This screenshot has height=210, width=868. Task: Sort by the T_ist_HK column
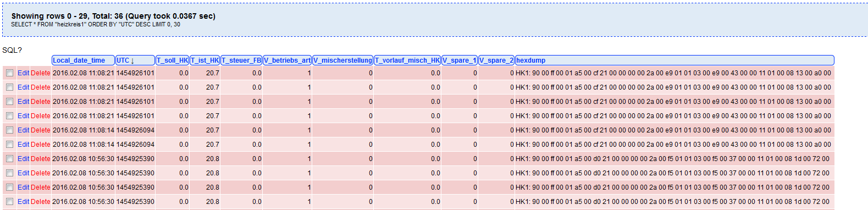click(205, 60)
